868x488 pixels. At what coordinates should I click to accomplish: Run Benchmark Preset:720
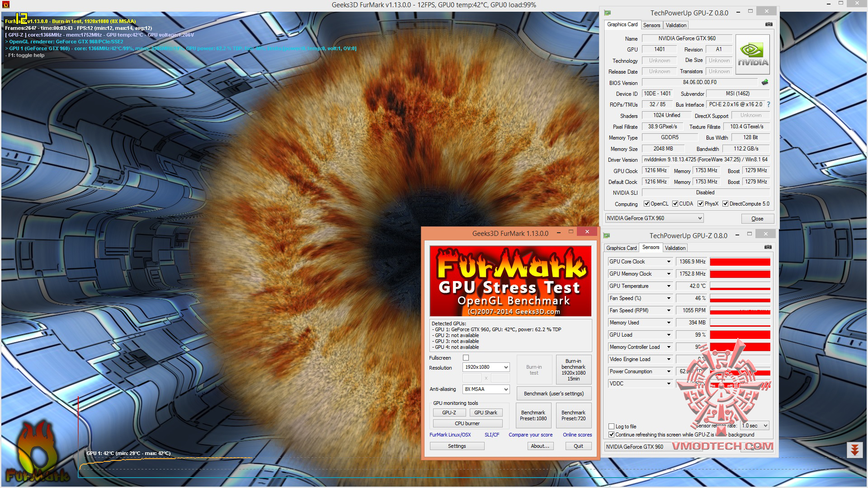pyautogui.click(x=573, y=415)
